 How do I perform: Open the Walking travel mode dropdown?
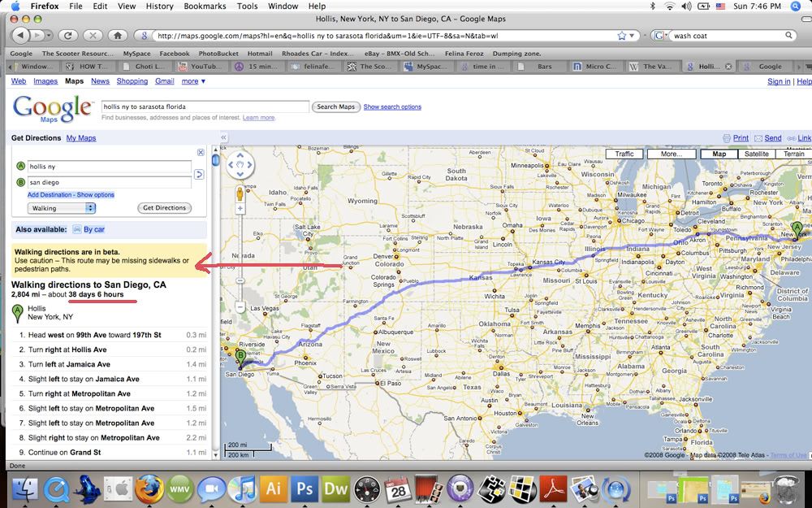tap(62, 208)
